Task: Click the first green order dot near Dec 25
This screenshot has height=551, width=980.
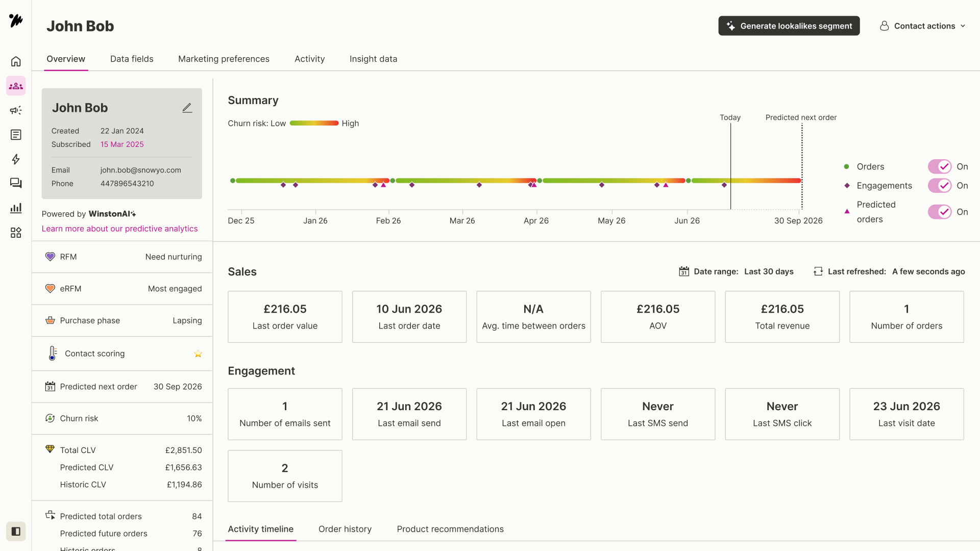Action: 233,181
